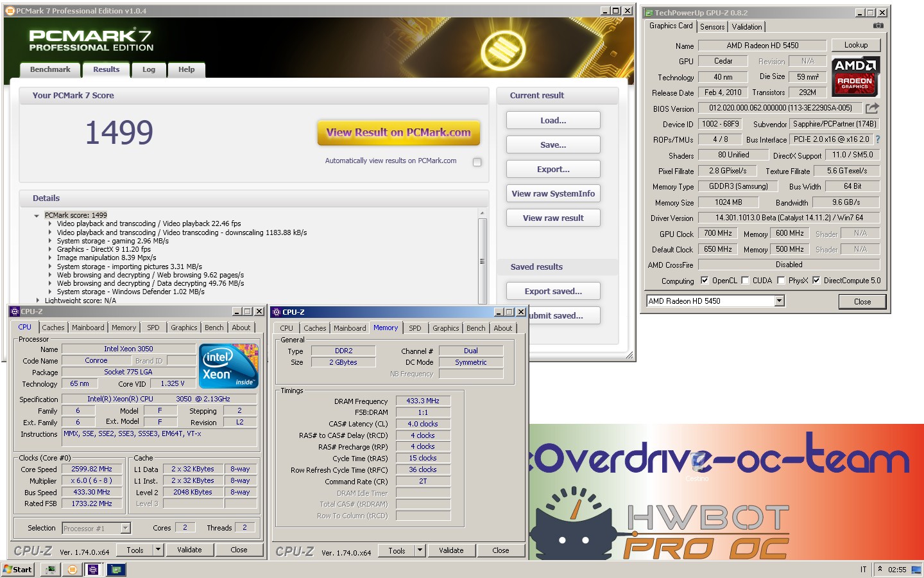The height and width of the screenshot is (578, 924).
Task: Open the AMD Radeon HD 5450 device dropdown
Action: (x=779, y=301)
